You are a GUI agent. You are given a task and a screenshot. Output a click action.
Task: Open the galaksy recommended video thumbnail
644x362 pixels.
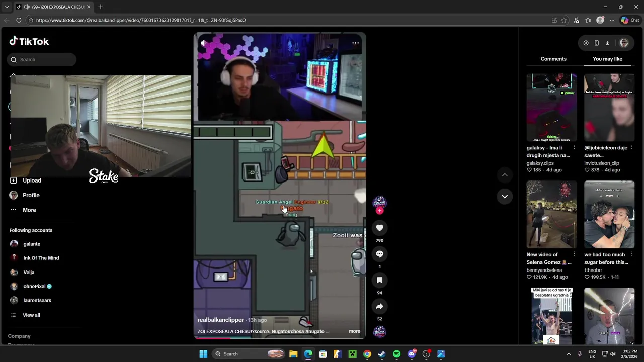pos(551,108)
